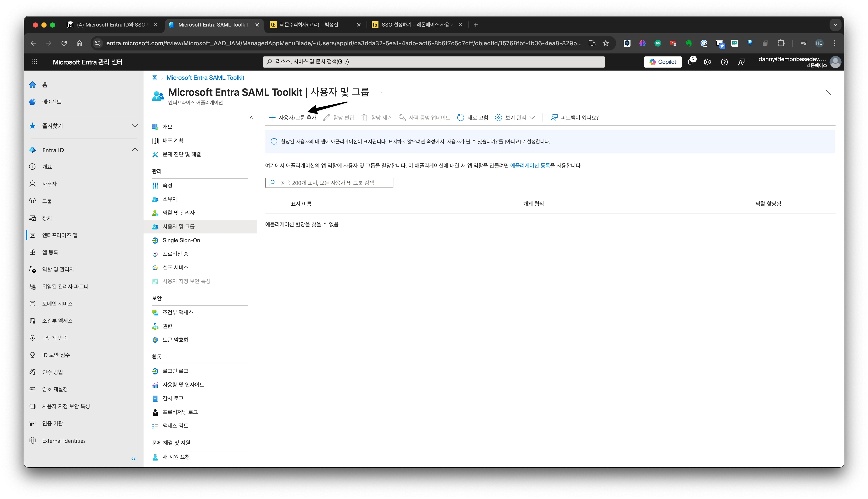
Task: Sort by the 표시 이름 column header
Action: click(301, 204)
